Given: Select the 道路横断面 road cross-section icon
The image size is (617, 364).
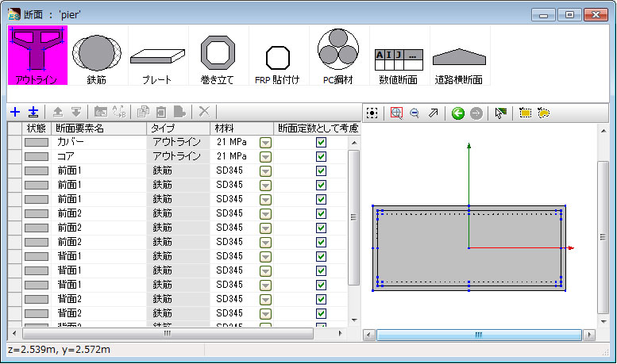Looking at the screenshot, I should pos(459,56).
